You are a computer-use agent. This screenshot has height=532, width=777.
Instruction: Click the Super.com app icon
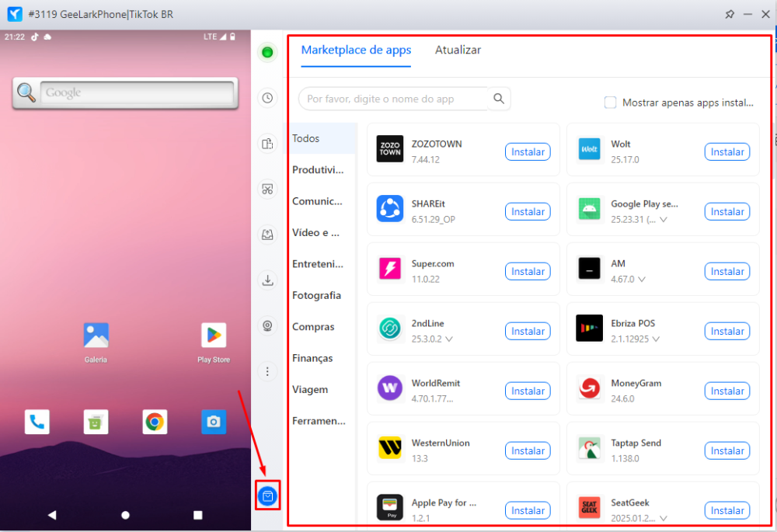[x=390, y=269]
